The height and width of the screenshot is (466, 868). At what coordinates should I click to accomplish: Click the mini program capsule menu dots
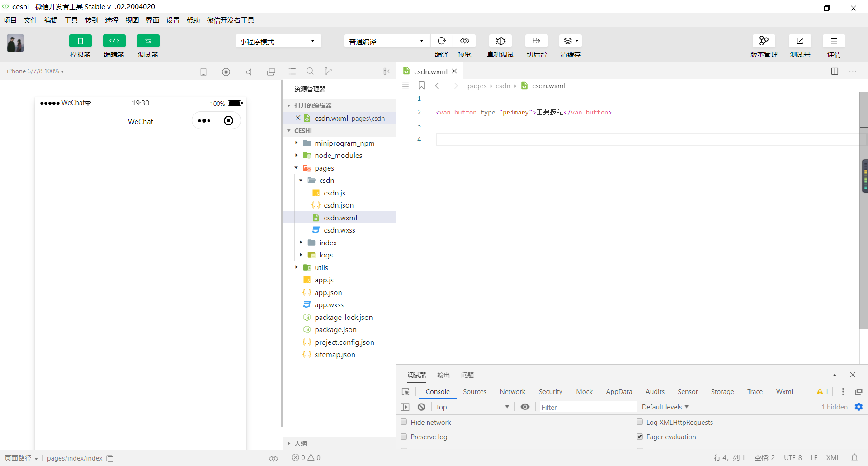click(x=204, y=121)
